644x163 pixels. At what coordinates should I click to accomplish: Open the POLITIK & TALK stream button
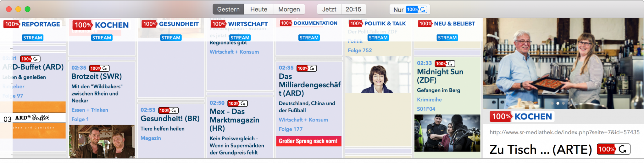click(378, 38)
